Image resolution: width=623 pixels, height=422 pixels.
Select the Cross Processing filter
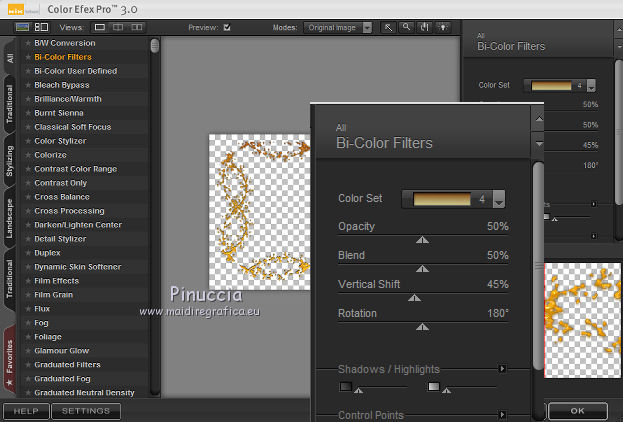69,211
